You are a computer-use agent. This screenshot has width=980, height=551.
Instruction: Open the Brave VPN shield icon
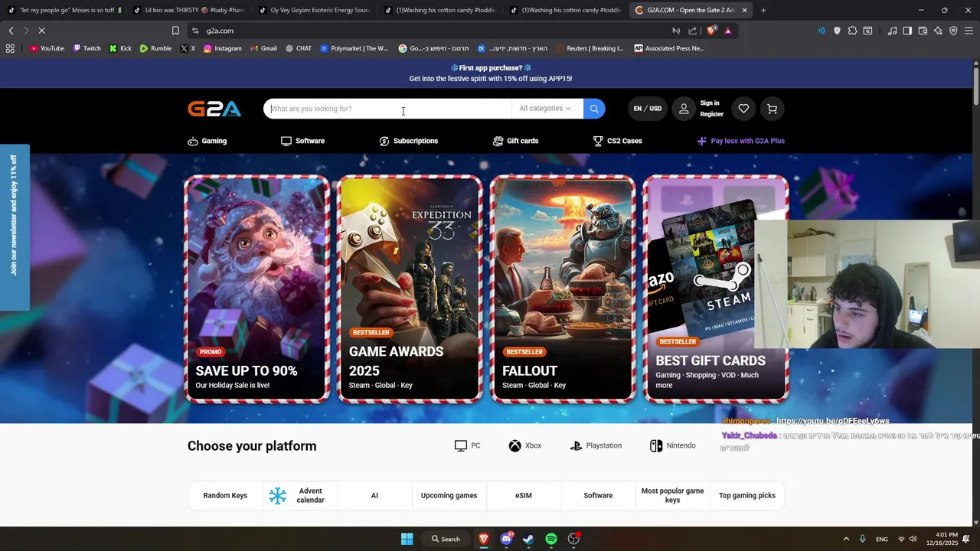pos(953,31)
